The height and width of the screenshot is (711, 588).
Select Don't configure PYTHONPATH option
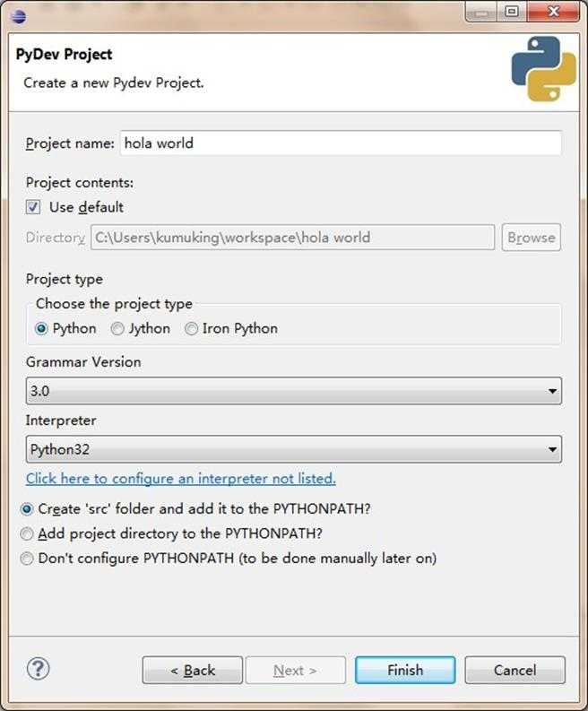click(28, 559)
